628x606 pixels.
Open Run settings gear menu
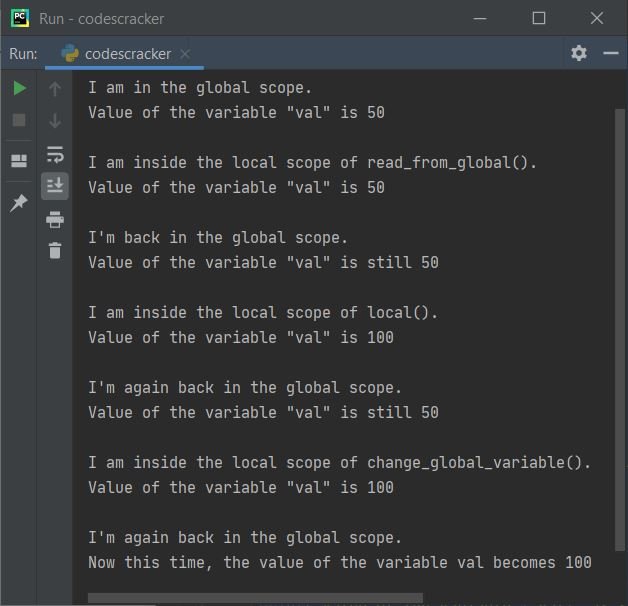pyautogui.click(x=579, y=53)
